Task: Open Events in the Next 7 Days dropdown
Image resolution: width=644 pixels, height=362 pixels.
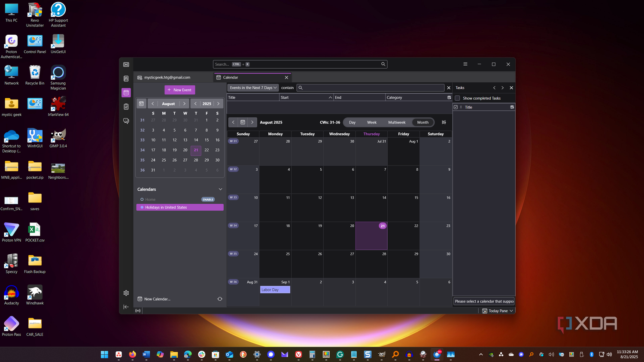Action: pyautogui.click(x=253, y=87)
